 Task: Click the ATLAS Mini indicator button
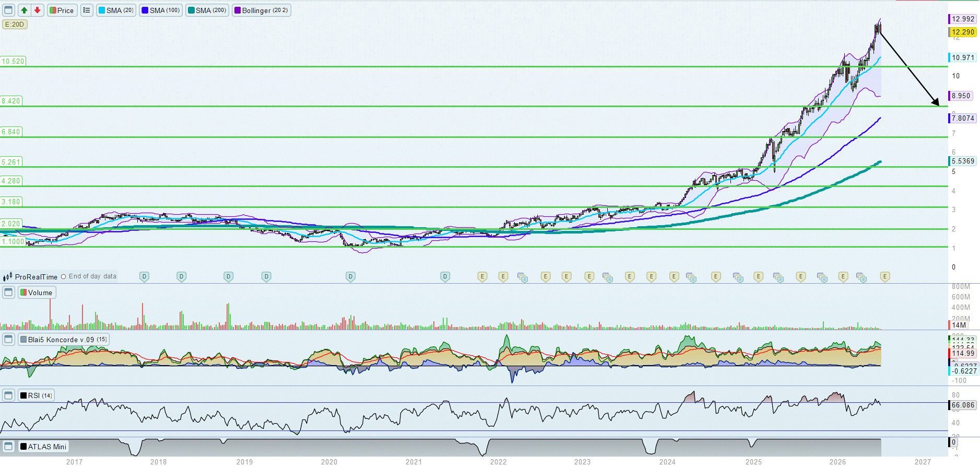(x=43, y=447)
